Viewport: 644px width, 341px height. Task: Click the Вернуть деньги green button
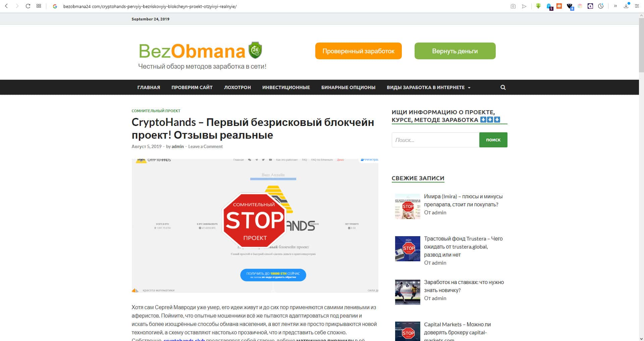pos(455,51)
